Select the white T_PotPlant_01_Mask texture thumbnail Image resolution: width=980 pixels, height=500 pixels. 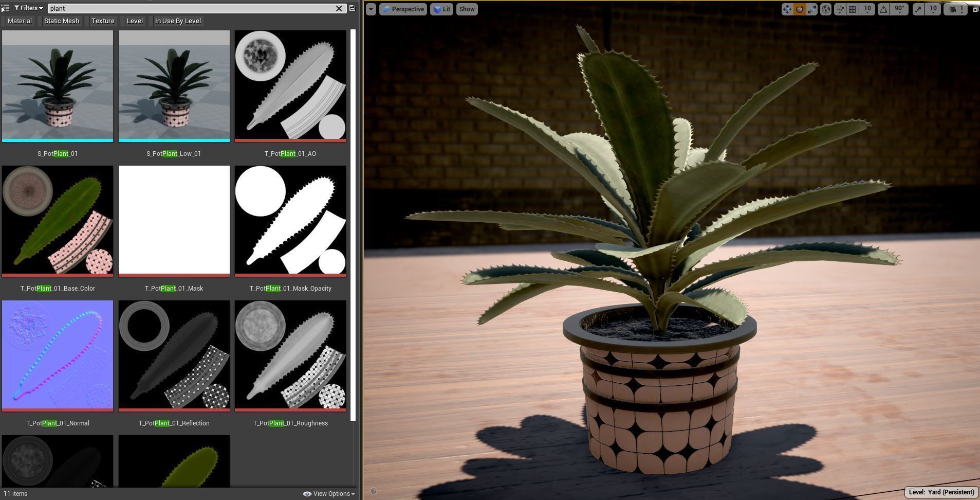tap(174, 221)
